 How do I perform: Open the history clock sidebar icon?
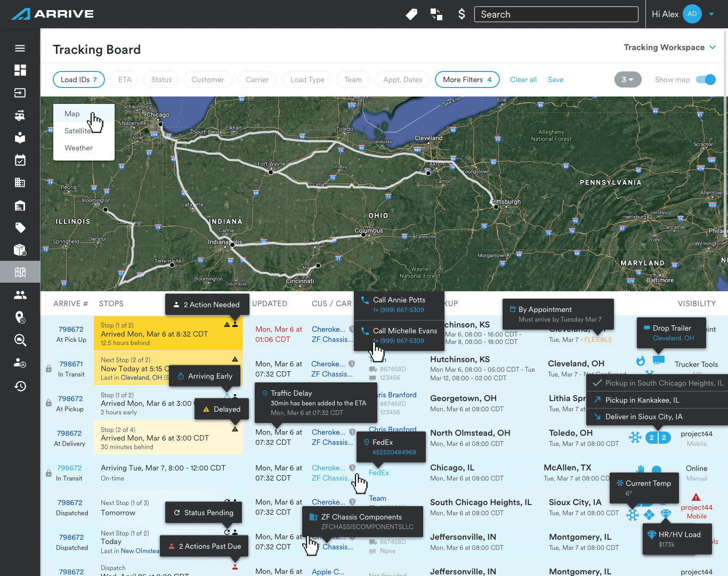point(20,386)
